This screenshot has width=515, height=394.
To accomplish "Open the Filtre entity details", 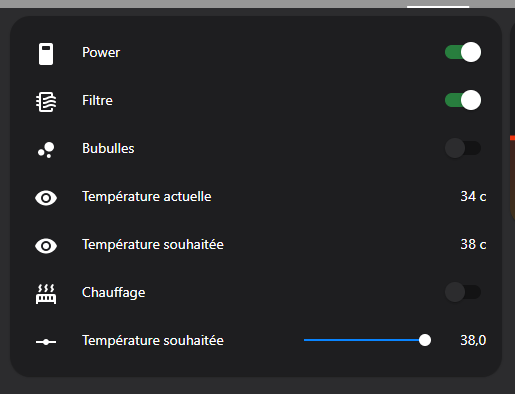I will click(x=97, y=100).
